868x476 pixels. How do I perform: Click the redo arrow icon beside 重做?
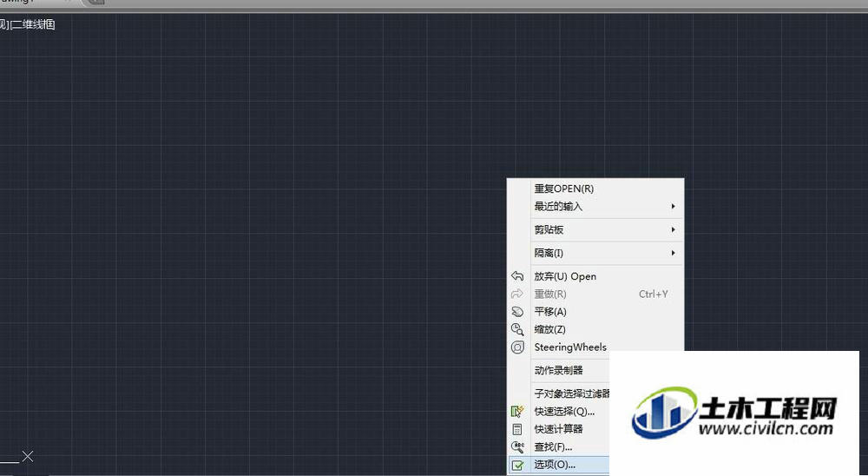pyautogui.click(x=517, y=294)
